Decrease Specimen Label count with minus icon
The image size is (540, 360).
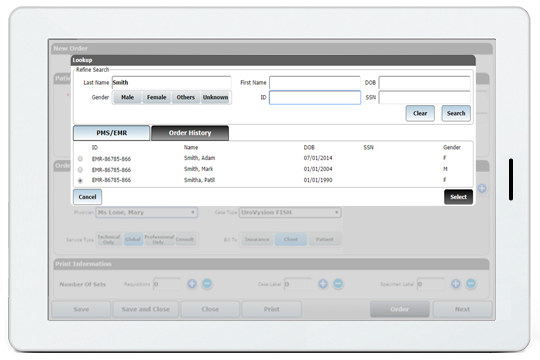pyautogui.click(x=471, y=284)
